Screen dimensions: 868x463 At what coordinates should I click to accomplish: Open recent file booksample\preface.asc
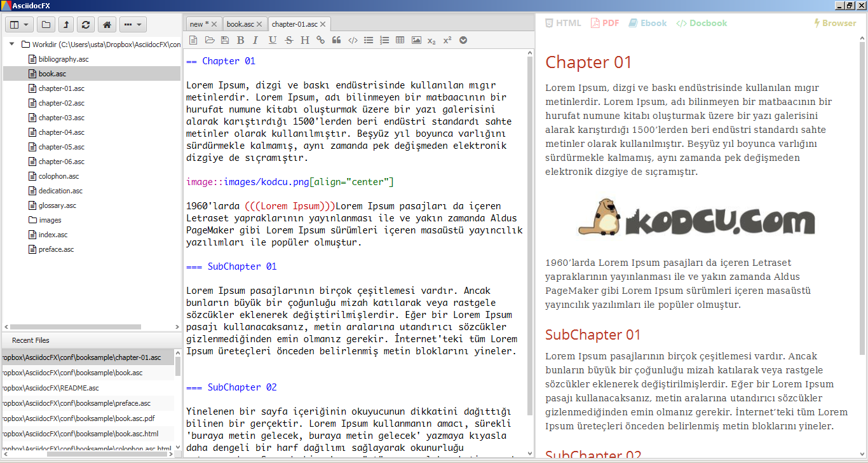click(88, 403)
